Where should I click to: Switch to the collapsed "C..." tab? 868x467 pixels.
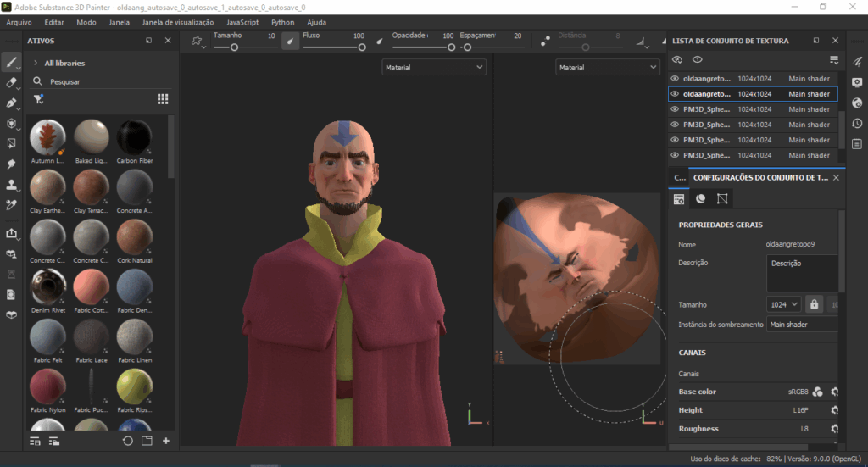[679, 178]
